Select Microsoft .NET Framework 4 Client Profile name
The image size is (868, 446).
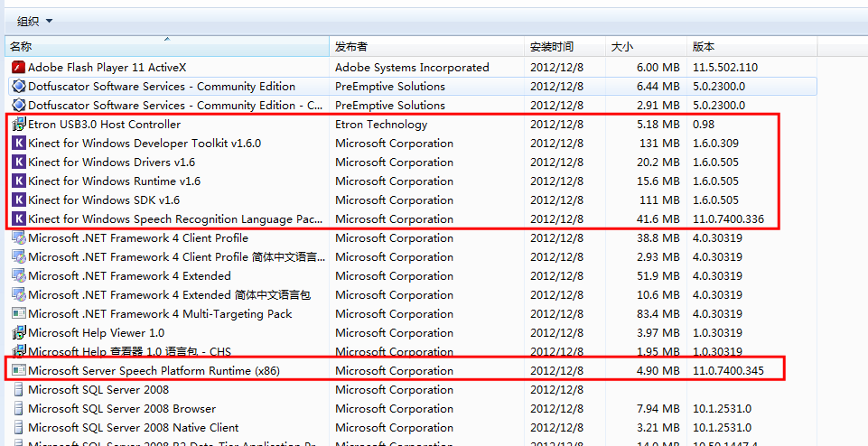(138, 238)
